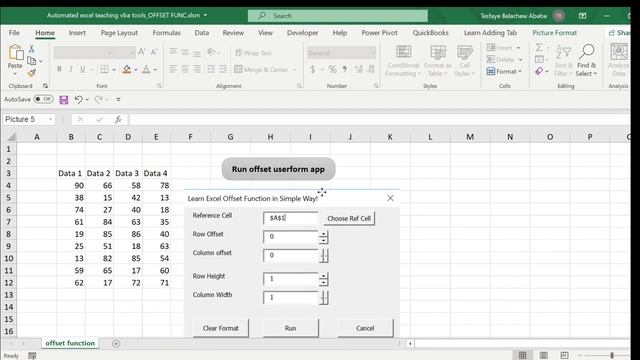Click the Borders icon

point(104,69)
